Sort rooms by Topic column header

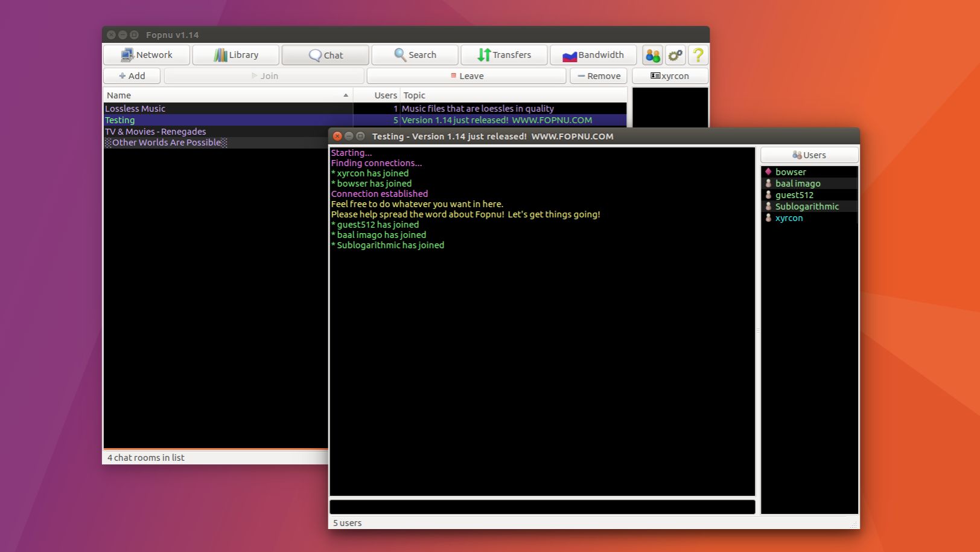click(513, 95)
